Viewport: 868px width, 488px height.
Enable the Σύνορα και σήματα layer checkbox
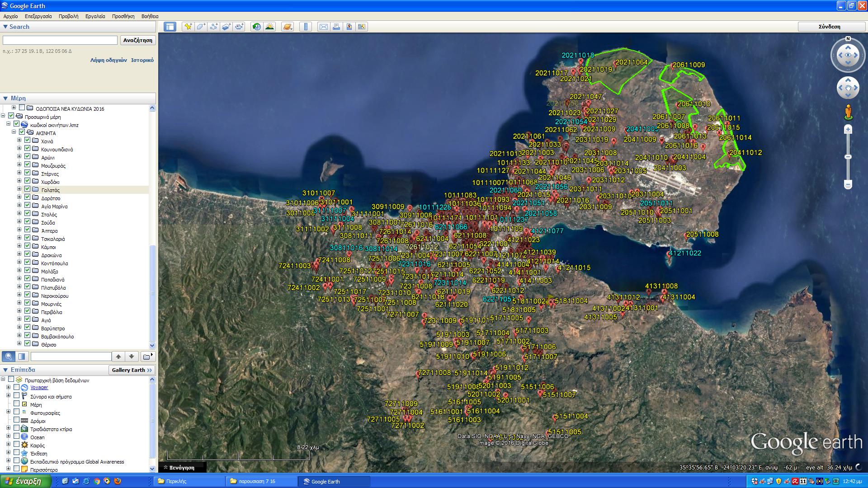coord(17,396)
